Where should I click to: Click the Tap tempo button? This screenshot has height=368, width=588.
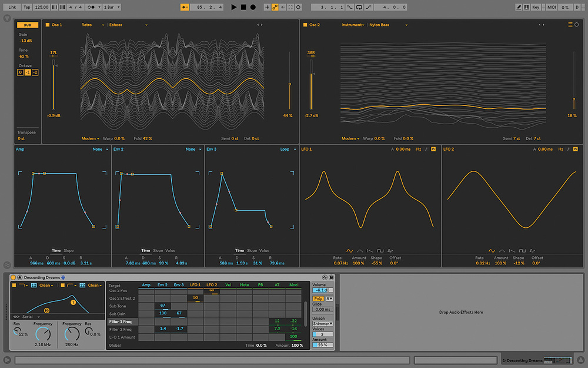pyautogui.click(x=26, y=7)
